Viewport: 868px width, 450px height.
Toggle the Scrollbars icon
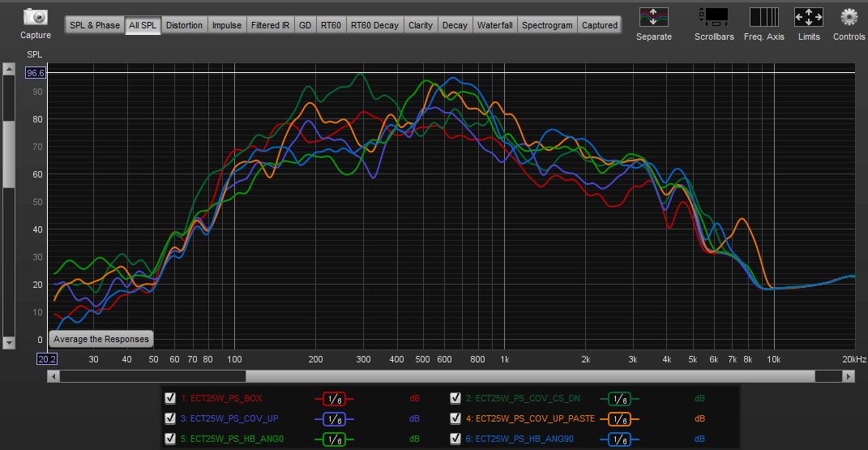click(714, 17)
